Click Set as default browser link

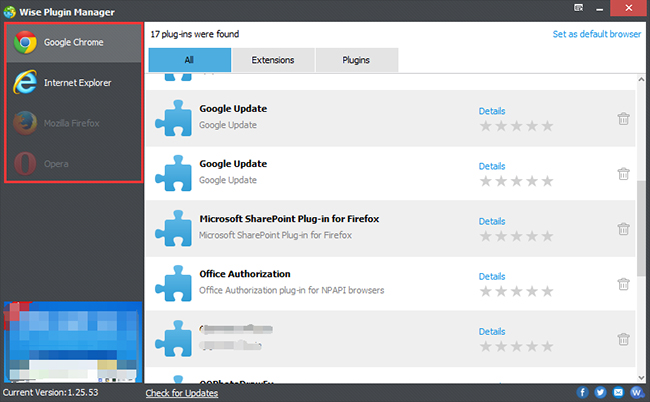point(594,33)
